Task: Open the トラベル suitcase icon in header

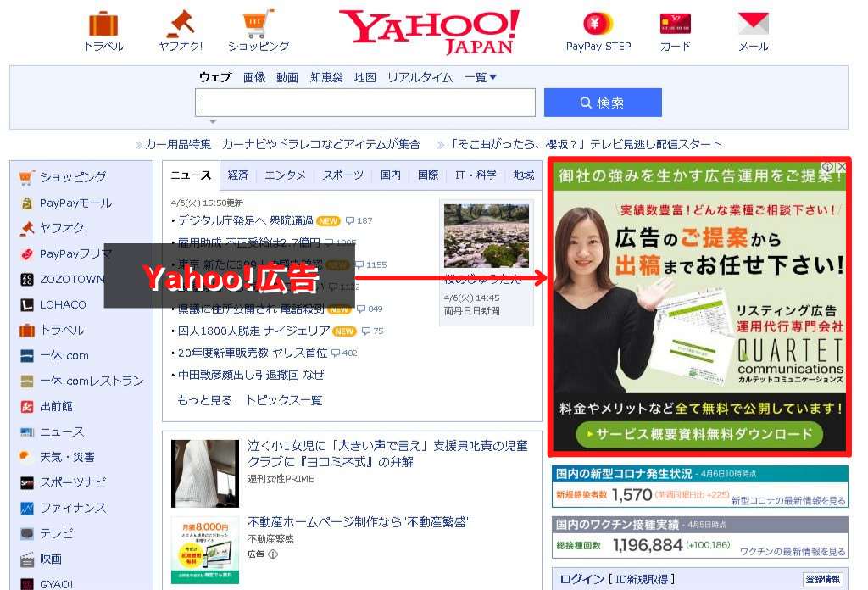Action: click(103, 24)
